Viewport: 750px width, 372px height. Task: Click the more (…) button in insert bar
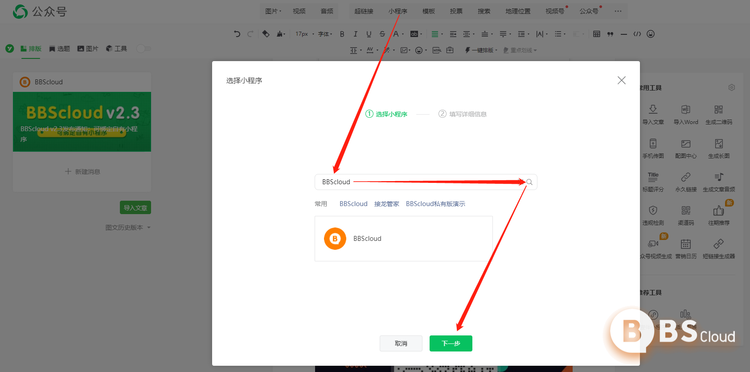pos(618,11)
